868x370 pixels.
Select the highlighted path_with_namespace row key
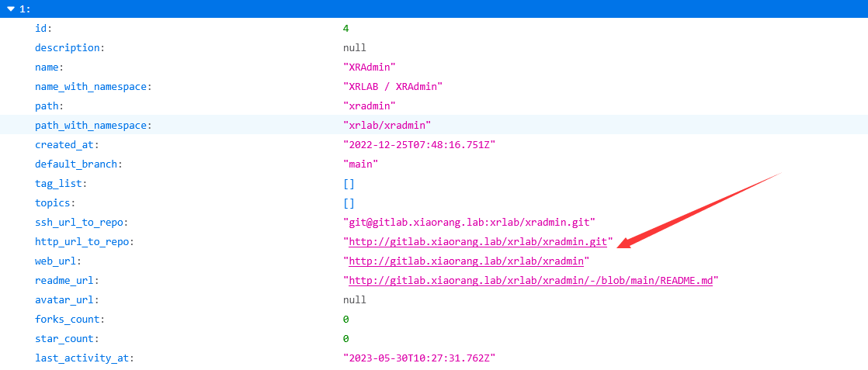coord(93,125)
